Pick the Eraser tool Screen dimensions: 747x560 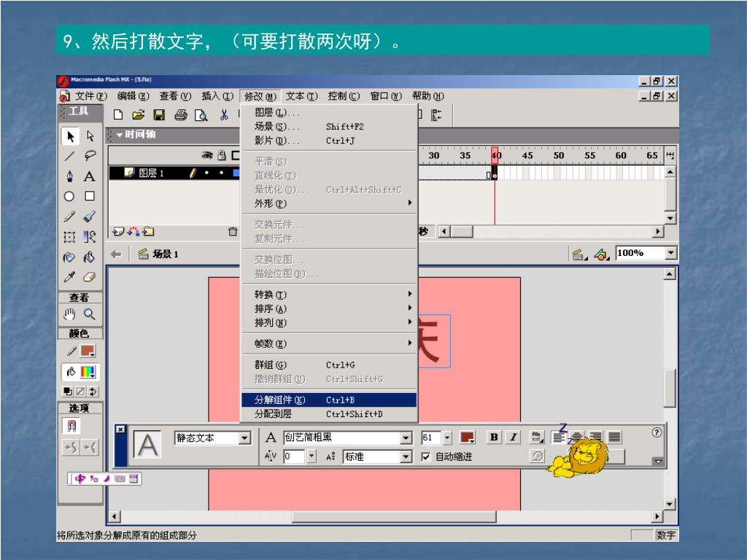coord(90,277)
